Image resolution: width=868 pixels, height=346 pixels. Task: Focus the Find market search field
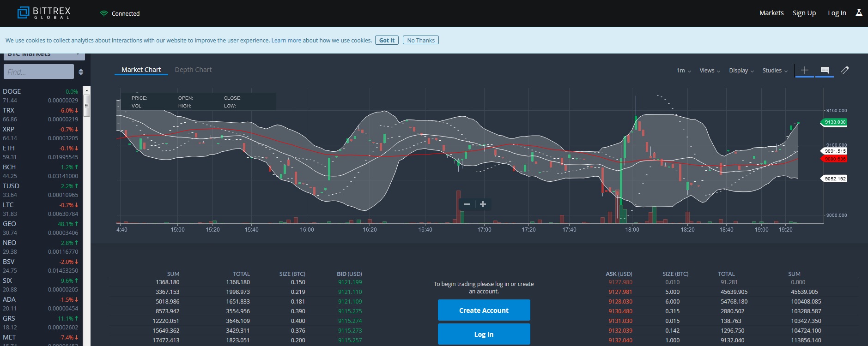click(39, 72)
